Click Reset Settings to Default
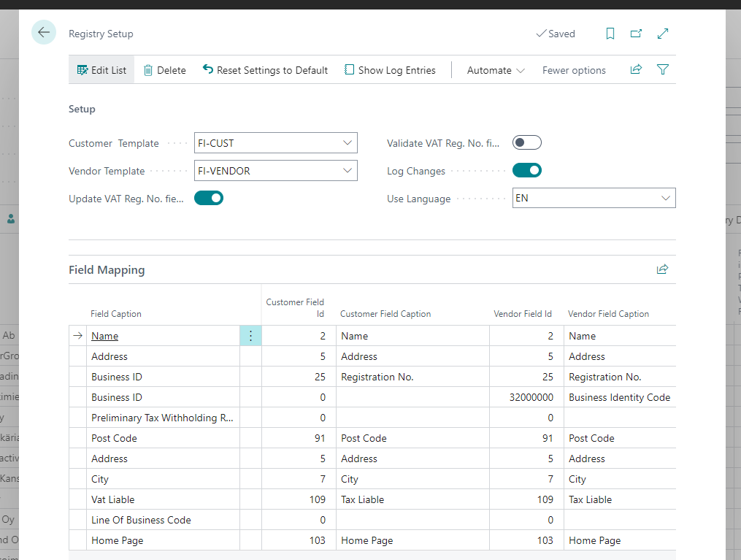Image resolution: width=741 pixels, height=560 pixels. (266, 69)
